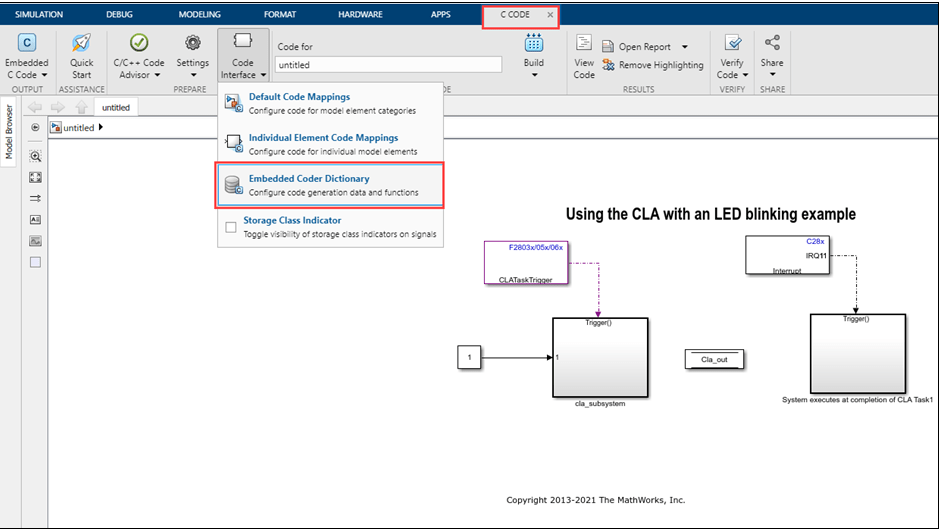Viewport: 939px width, 530px height.
Task: Select the Area box tool
Action: coord(35,262)
